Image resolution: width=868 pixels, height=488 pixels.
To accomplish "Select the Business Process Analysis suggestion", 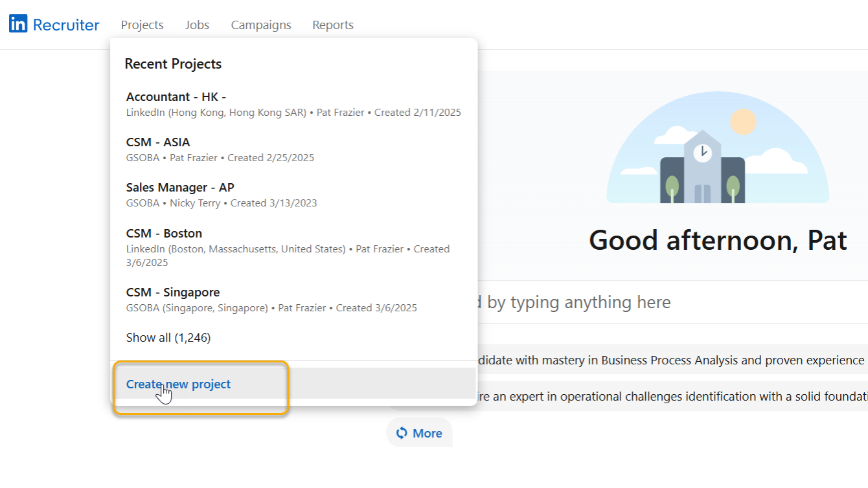I will click(x=672, y=360).
